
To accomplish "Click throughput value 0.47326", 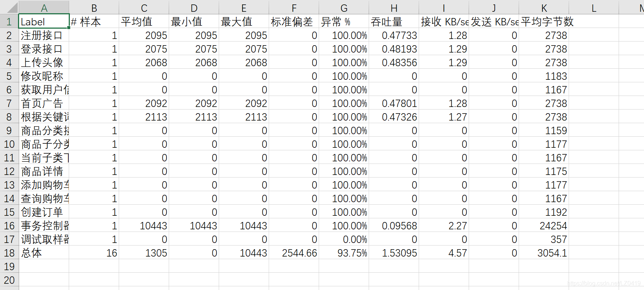I will 394,117.
